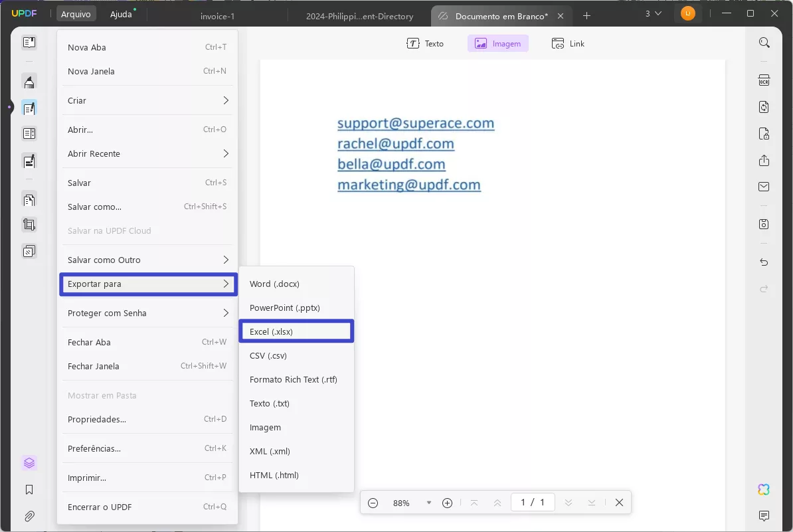Open the Bookmarks panel icon
The image size is (793, 532).
pos(29,489)
